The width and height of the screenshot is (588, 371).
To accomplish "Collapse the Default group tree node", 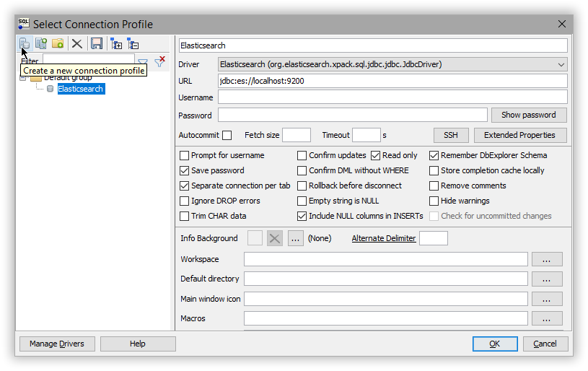I will (24, 78).
